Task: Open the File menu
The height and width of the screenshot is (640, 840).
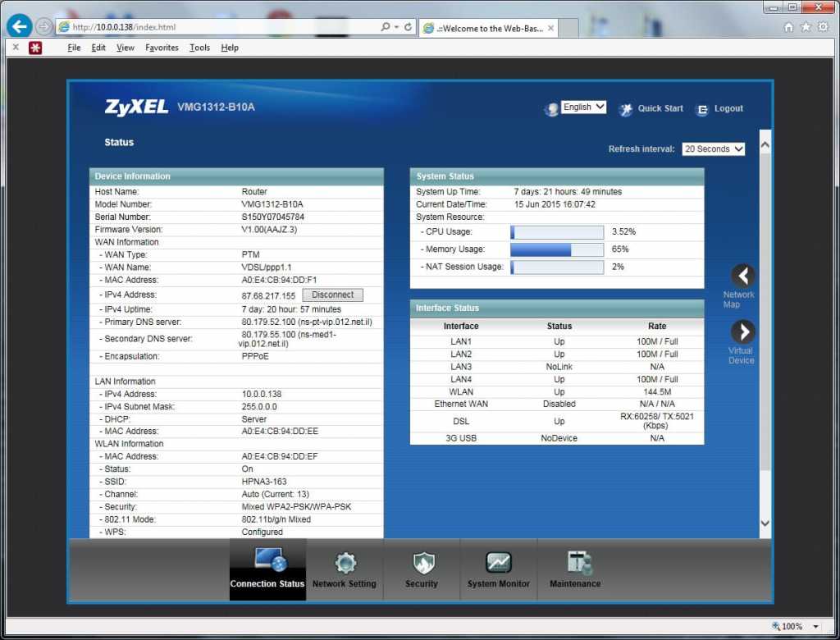Action: (x=74, y=48)
